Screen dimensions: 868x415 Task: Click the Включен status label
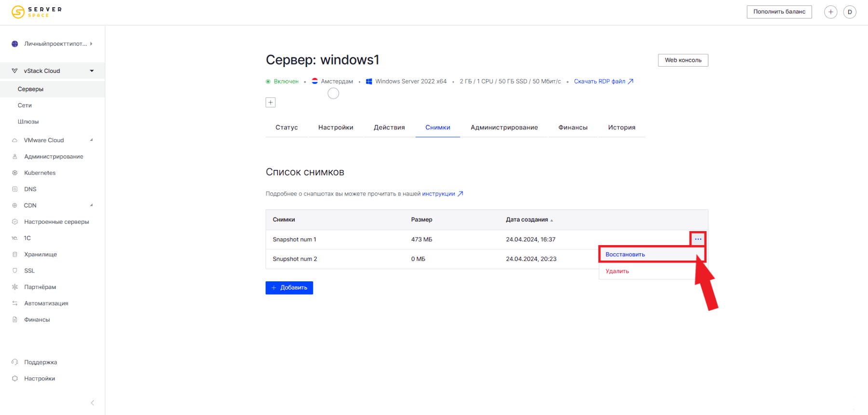pos(286,82)
